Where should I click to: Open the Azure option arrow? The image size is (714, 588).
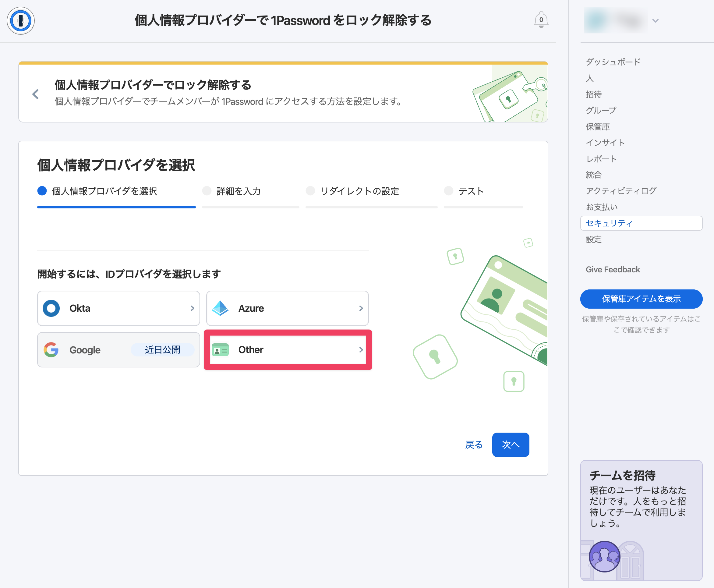click(x=361, y=308)
